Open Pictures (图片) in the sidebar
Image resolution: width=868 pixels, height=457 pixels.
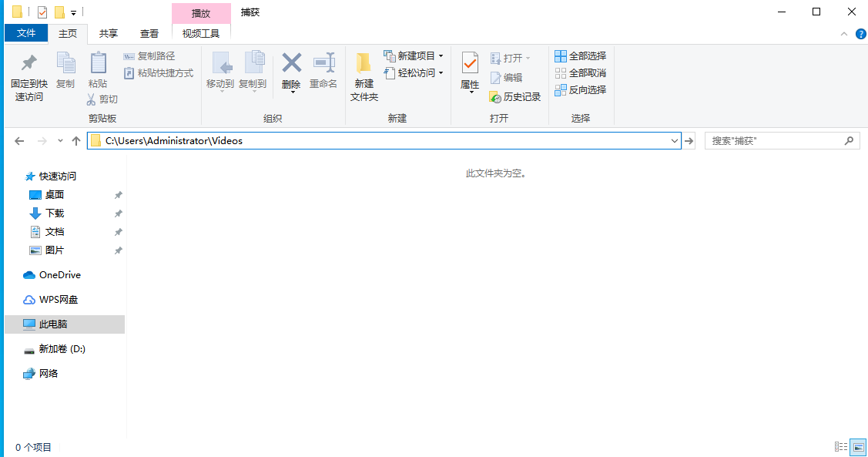(x=46, y=250)
